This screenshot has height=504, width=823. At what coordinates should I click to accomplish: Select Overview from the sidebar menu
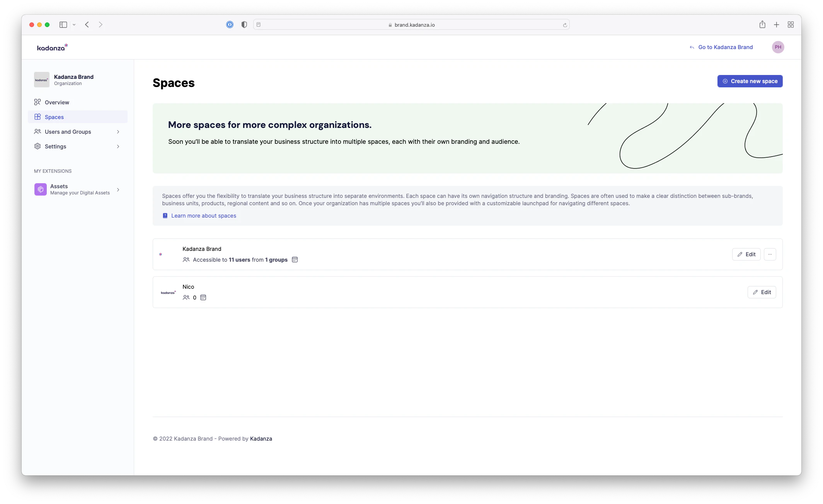tap(56, 102)
